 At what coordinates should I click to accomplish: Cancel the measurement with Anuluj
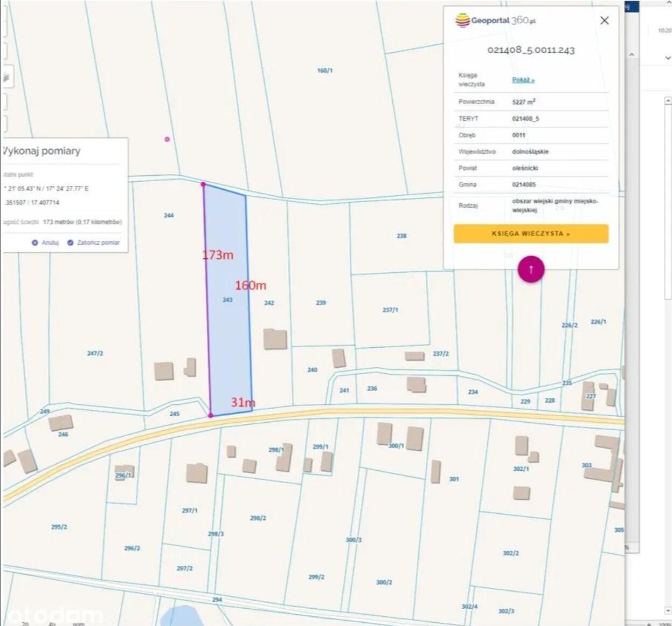point(50,243)
